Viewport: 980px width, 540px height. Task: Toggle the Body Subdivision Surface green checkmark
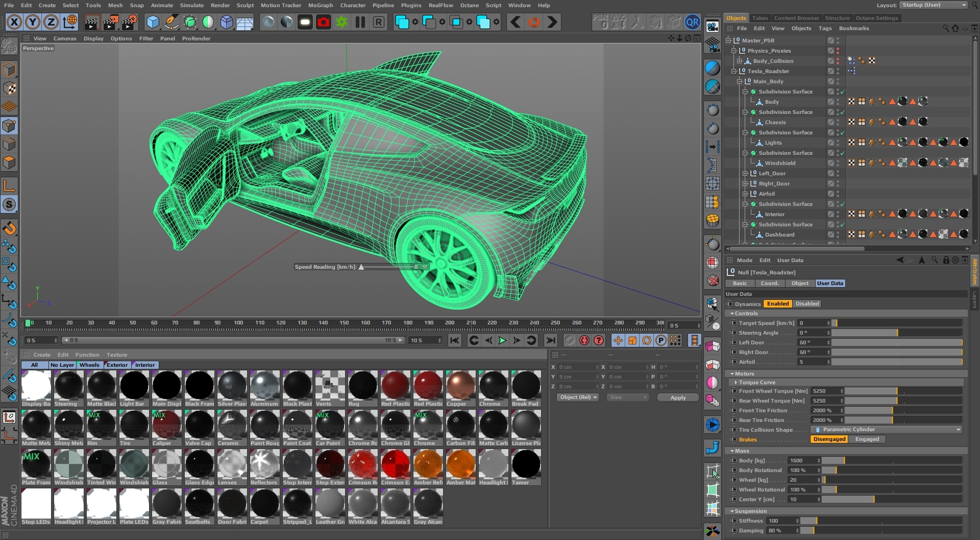(x=843, y=92)
